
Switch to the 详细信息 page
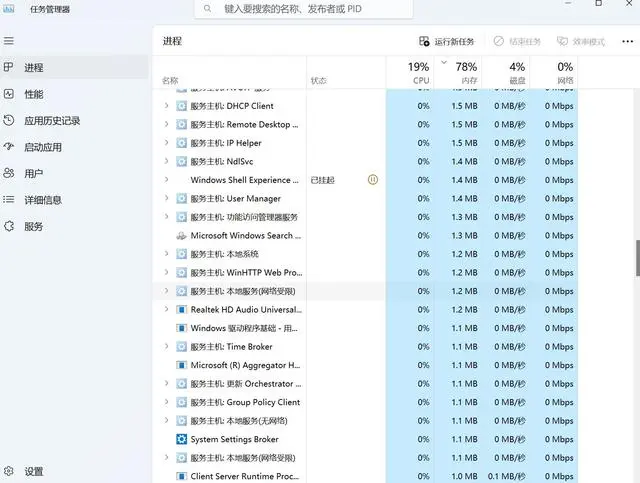click(x=74, y=200)
